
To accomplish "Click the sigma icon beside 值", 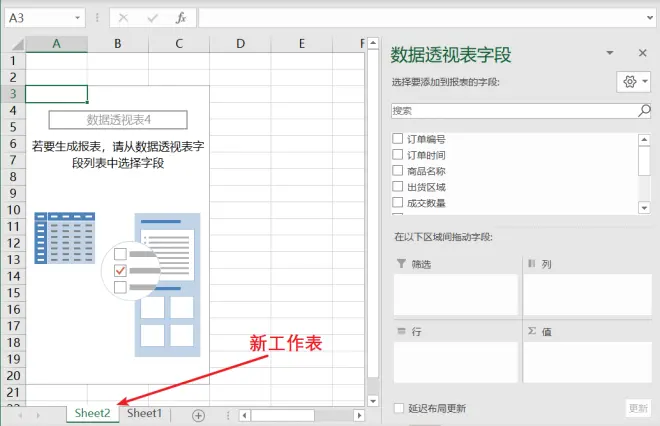I will pos(532,331).
